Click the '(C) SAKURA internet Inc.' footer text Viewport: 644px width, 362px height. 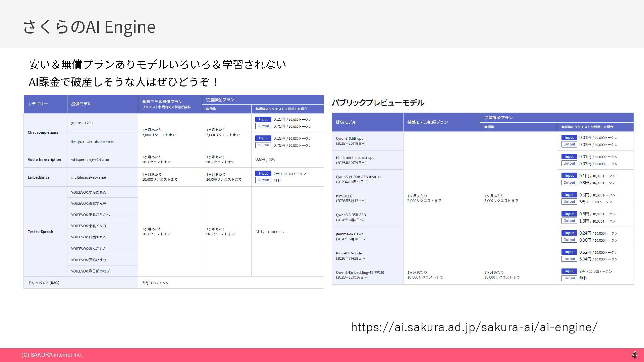[x=52, y=355]
